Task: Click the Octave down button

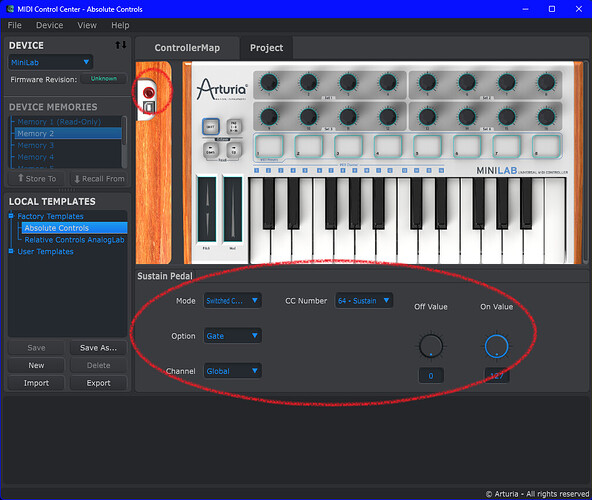Action: point(211,151)
